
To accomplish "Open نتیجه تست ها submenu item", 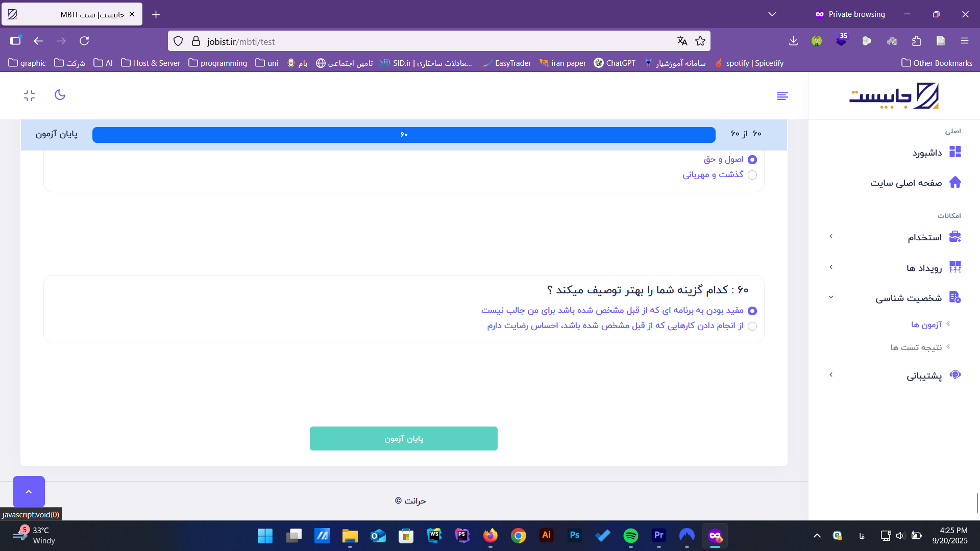I will pyautogui.click(x=916, y=347).
